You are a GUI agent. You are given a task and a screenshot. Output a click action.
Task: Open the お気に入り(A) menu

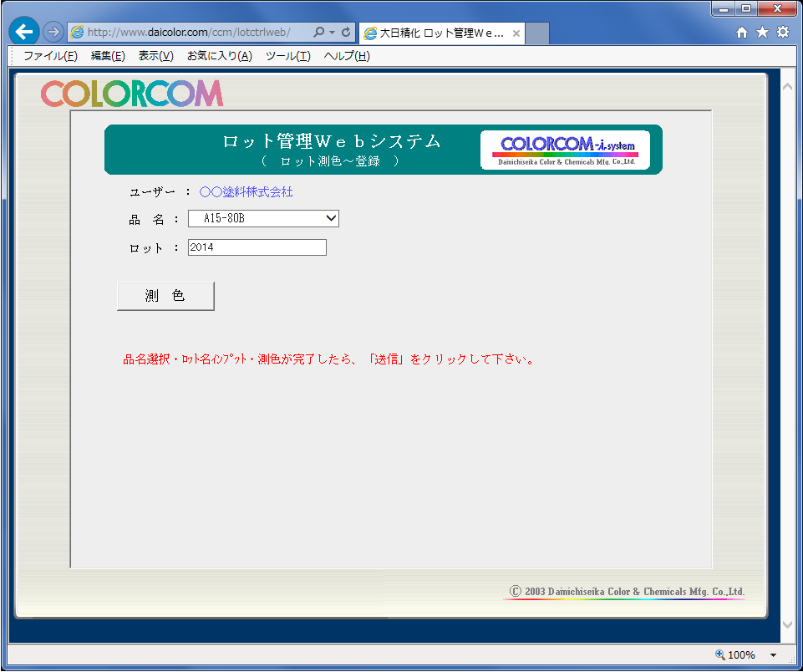[219, 56]
